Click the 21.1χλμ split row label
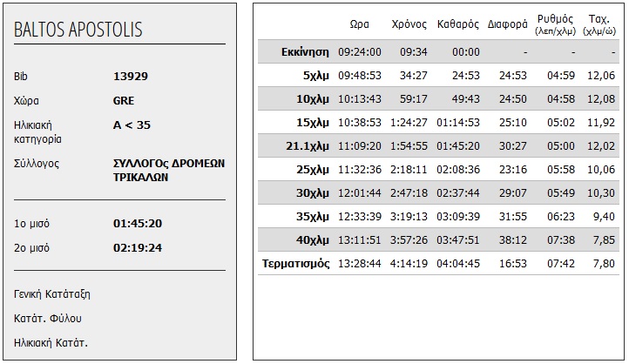 [x=307, y=145]
